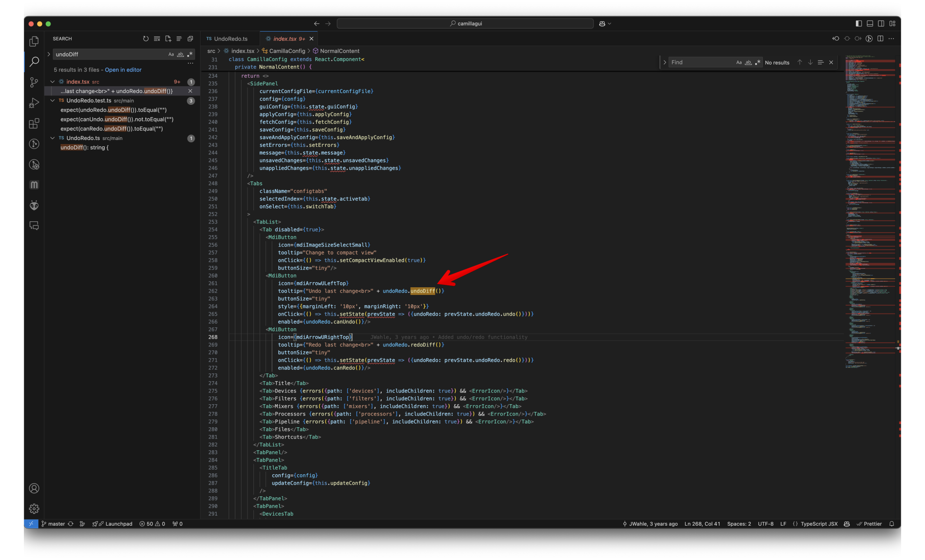Open the remote window indicator

(x=31, y=524)
